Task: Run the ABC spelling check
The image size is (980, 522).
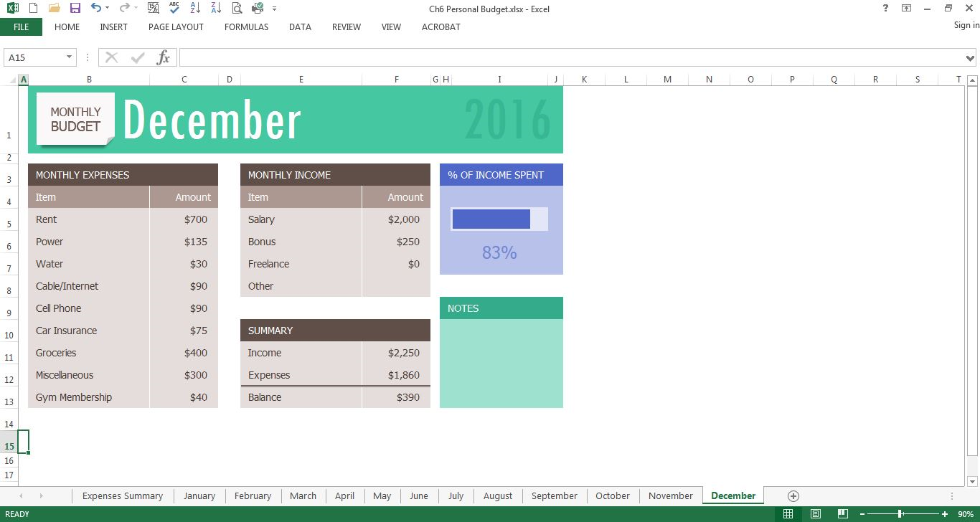Action: pyautogui.click(x=174, y=9)
